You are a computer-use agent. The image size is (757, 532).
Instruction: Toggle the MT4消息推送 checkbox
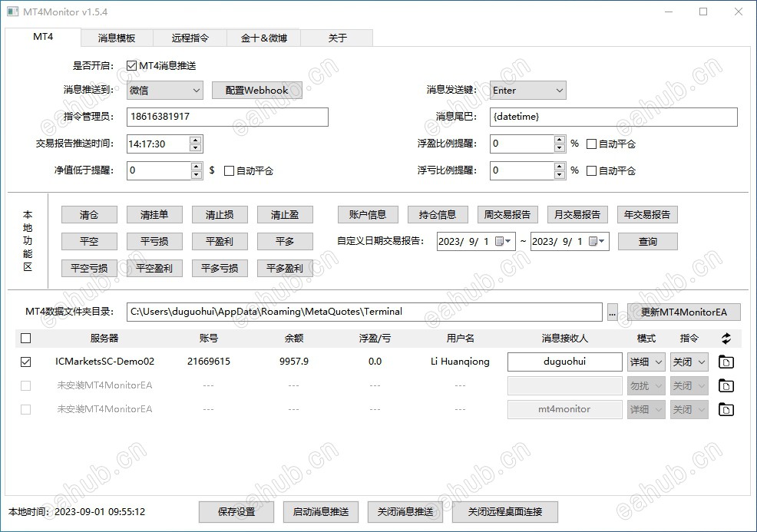(131, 65)
